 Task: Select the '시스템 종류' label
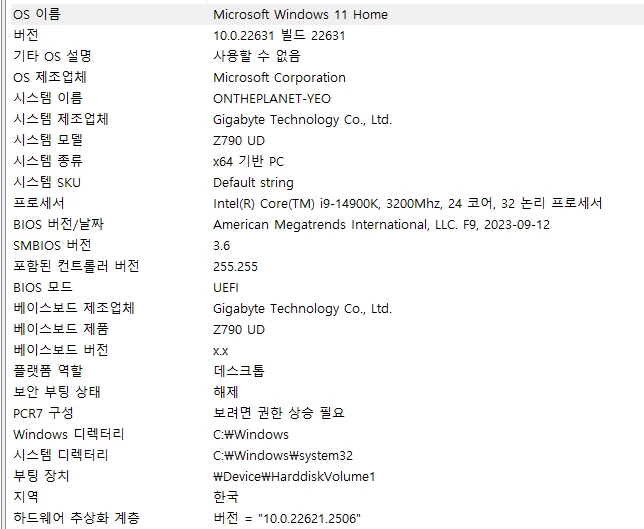tap(48, 161)
